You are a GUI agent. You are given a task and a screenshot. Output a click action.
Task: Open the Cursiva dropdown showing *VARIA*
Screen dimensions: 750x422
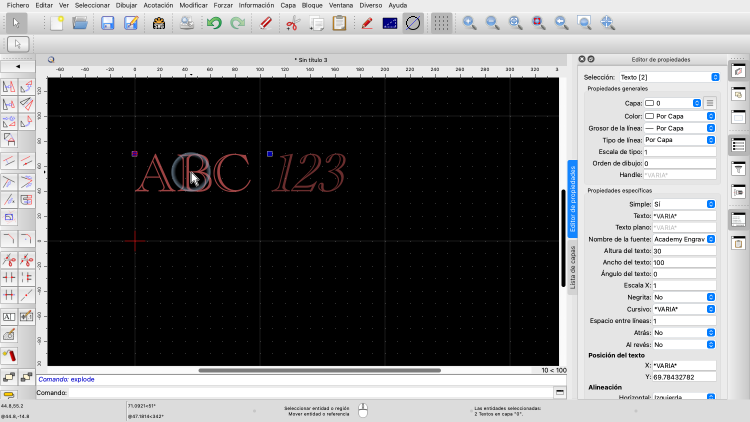[x=684, y=309]
